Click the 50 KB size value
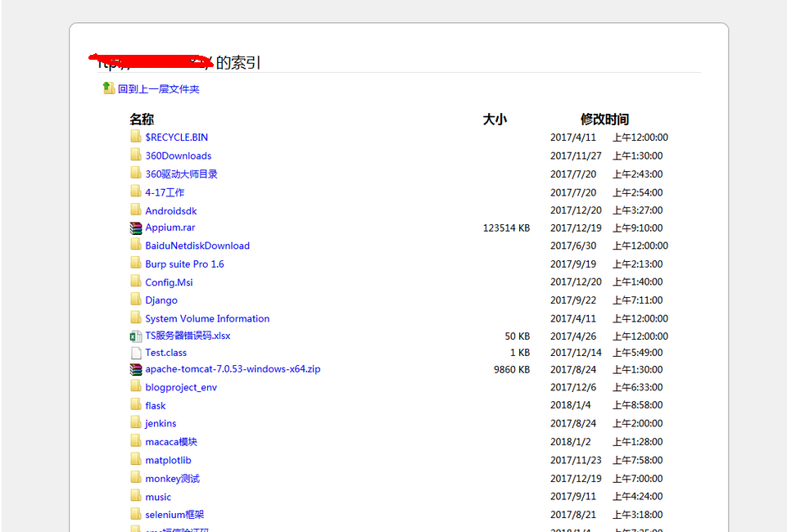The image size is (787, 532). tap(518, 336)
